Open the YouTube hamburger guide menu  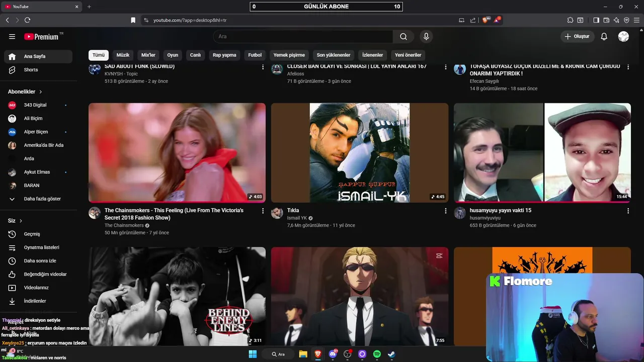(12, 37)
